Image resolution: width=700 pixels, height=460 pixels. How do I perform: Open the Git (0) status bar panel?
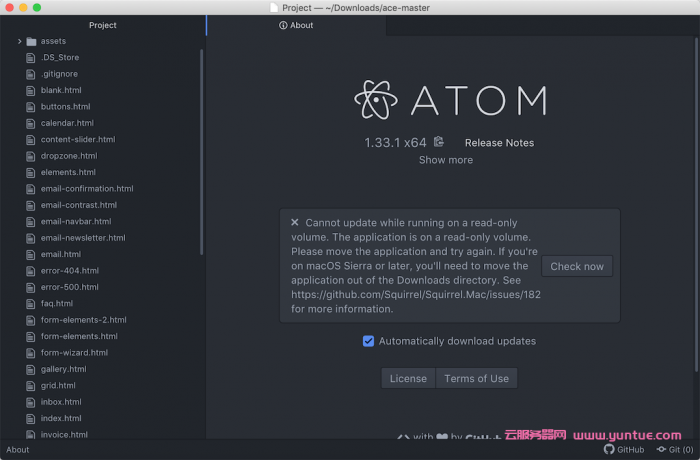(x=675, y=450)
